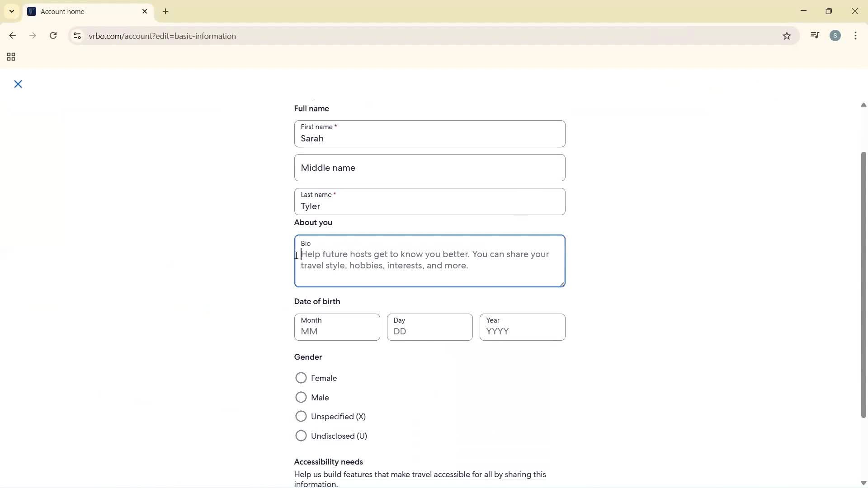
Task: Click the forward navigation arrow
Action: tap(33, 36)
